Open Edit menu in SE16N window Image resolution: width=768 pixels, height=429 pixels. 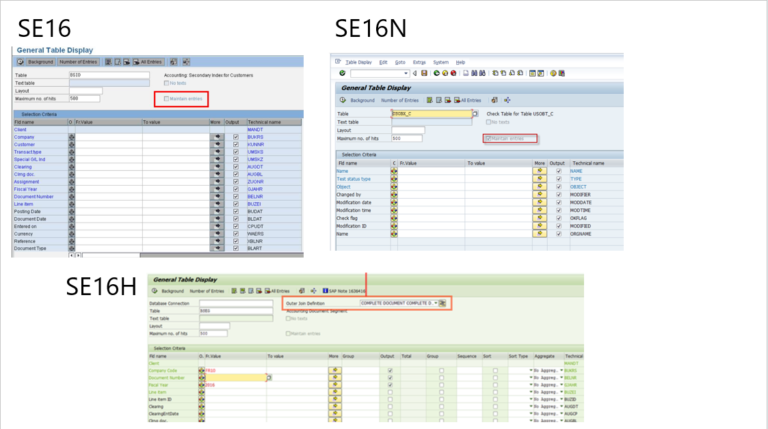[x=384, y=62]
